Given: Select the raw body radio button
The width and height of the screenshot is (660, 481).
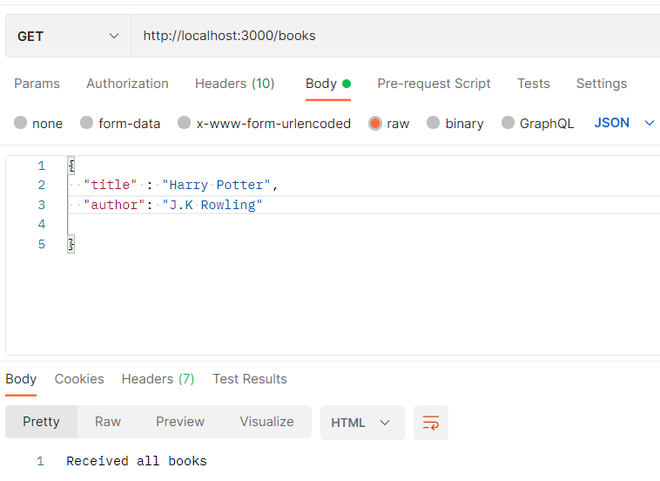Looking at the screenshot, I should click(375, 123).
